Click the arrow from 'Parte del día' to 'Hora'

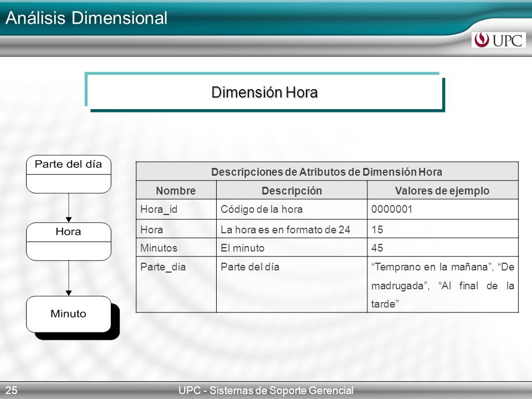coord(69,208)
